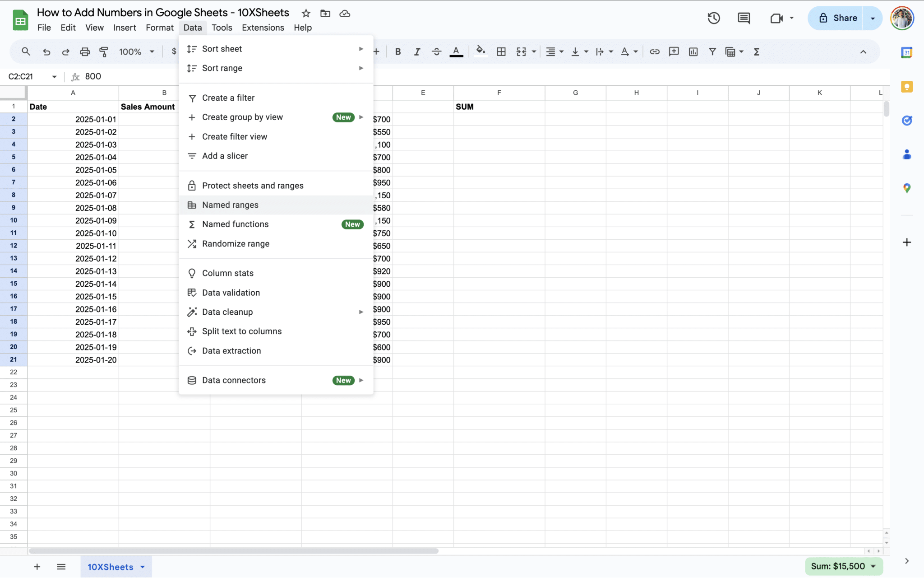Screen dimensions: 924x578
Task: Open Google Calendar from side panel
Action: 906,53
